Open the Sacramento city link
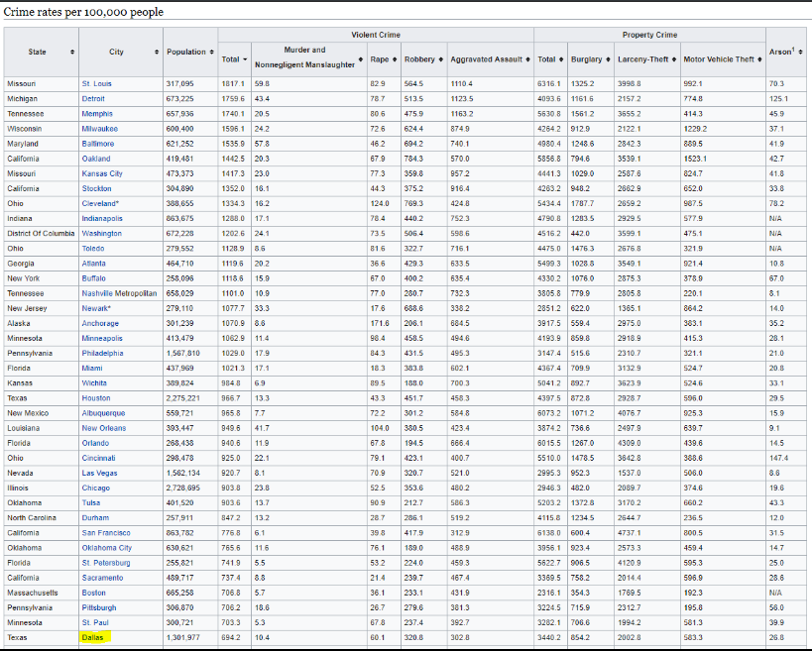 point(102,579)
